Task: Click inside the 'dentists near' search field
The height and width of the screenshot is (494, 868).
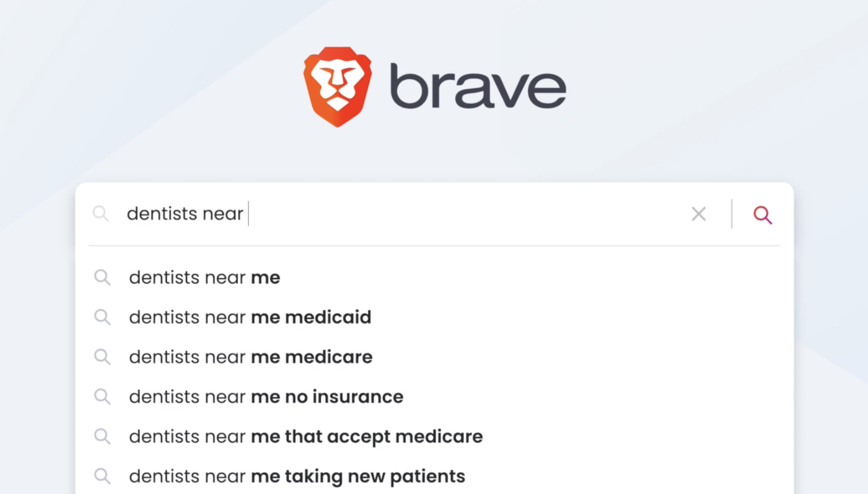Action: click(x=401, y=214)
